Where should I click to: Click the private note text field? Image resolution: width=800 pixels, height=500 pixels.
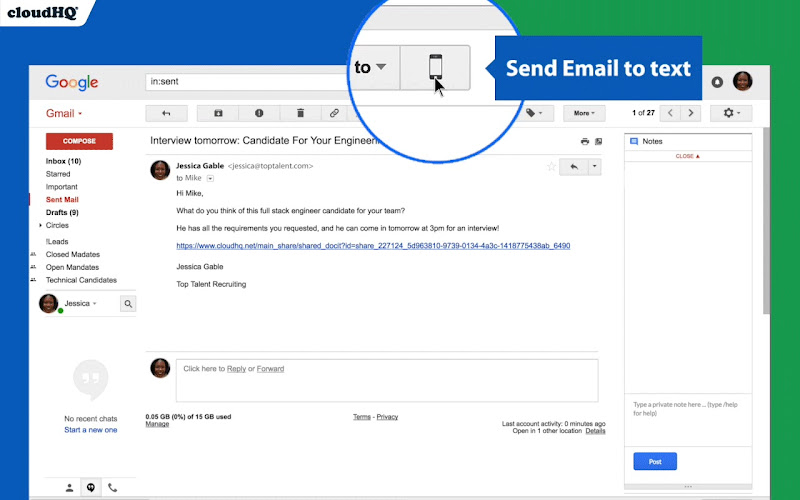click(x=688, y=421)
